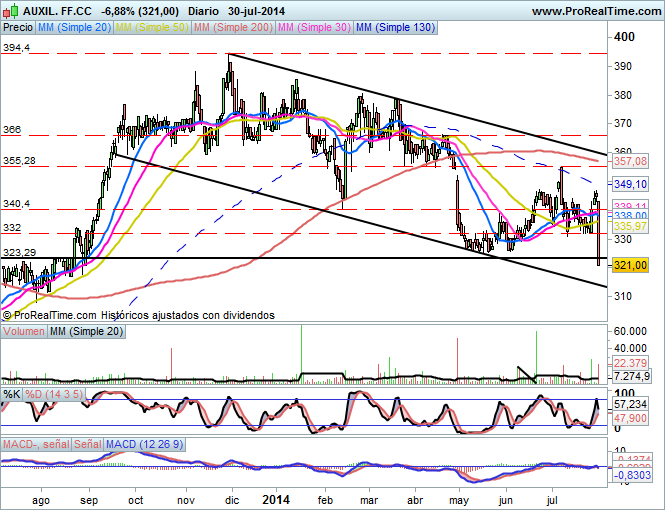Screen dimensions: 665x510
Task: Click the www.ProRealTime.com link
Action: pyautogui.click(x=596, y=11)
